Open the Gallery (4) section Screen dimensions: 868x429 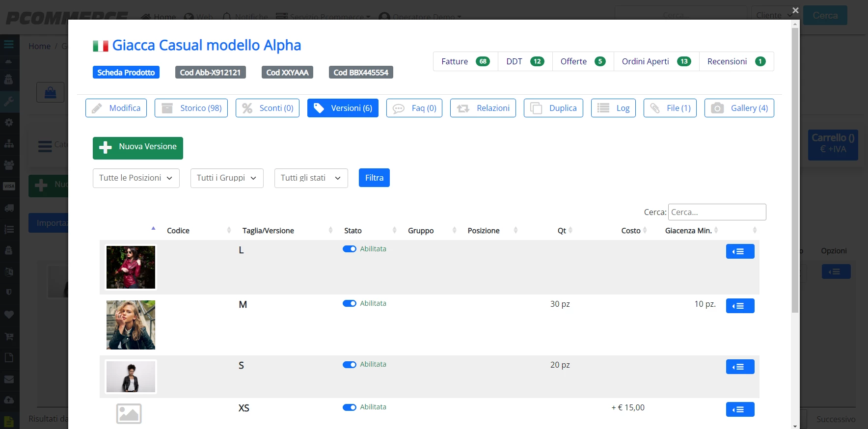coord(739,108)
